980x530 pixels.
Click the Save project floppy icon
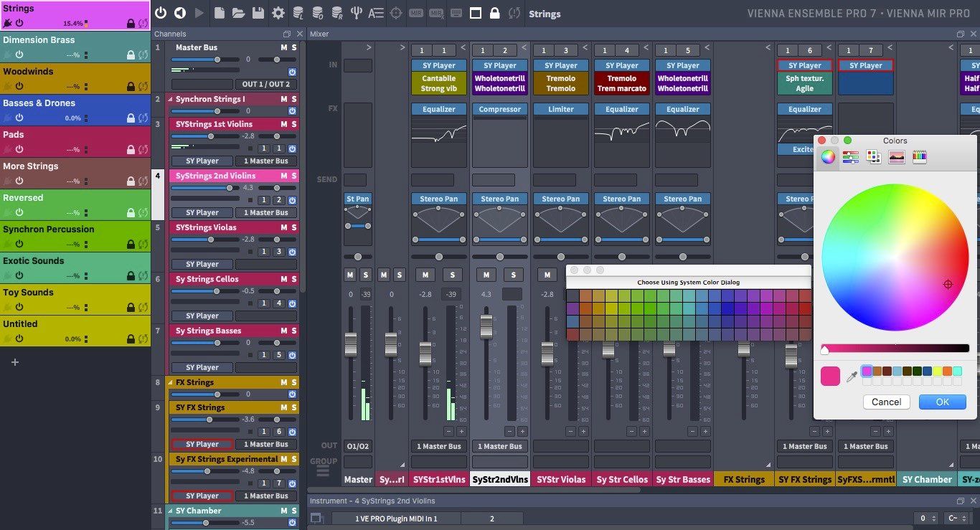258,13
